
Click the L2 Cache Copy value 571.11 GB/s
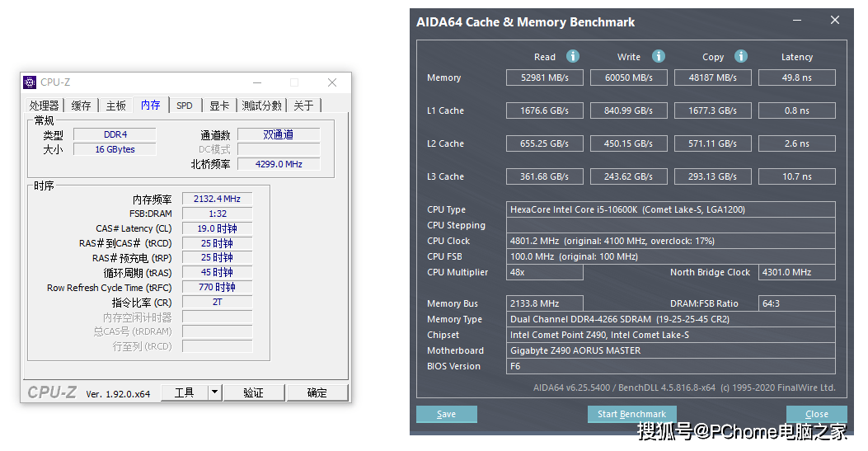tap(713, 143)
